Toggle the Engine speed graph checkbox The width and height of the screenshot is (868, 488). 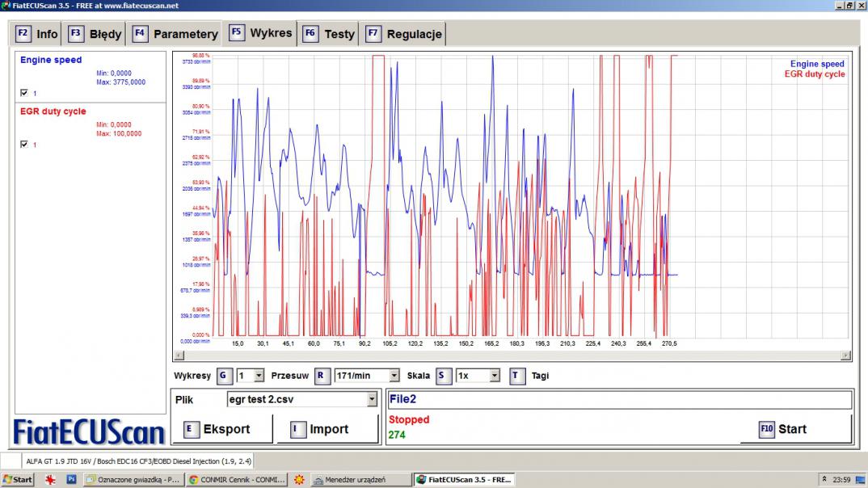pos(24,93)
